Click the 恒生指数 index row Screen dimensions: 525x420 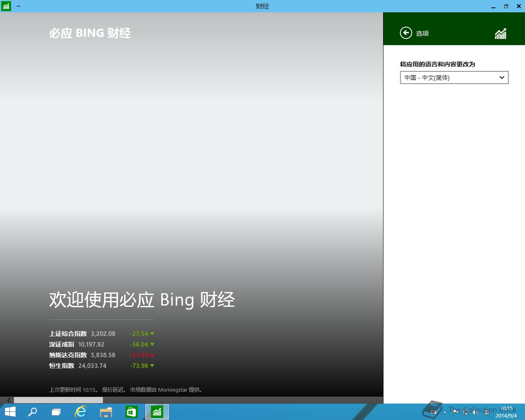point(102,366)
